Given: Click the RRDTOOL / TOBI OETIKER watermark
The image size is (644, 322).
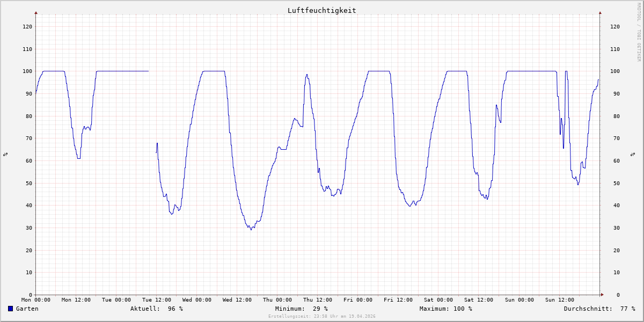Looking at the screenshot, I should pyautogui.click(x=639, y=32).
